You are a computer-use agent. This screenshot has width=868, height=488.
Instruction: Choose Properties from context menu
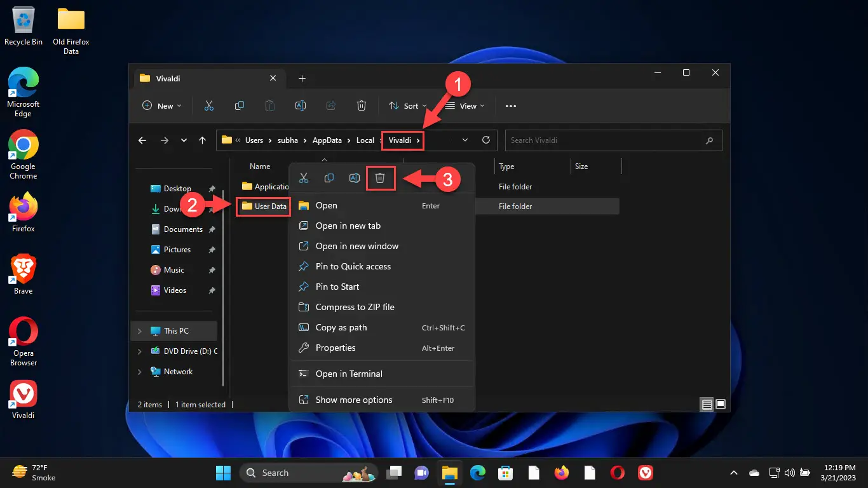coord(383,348)
